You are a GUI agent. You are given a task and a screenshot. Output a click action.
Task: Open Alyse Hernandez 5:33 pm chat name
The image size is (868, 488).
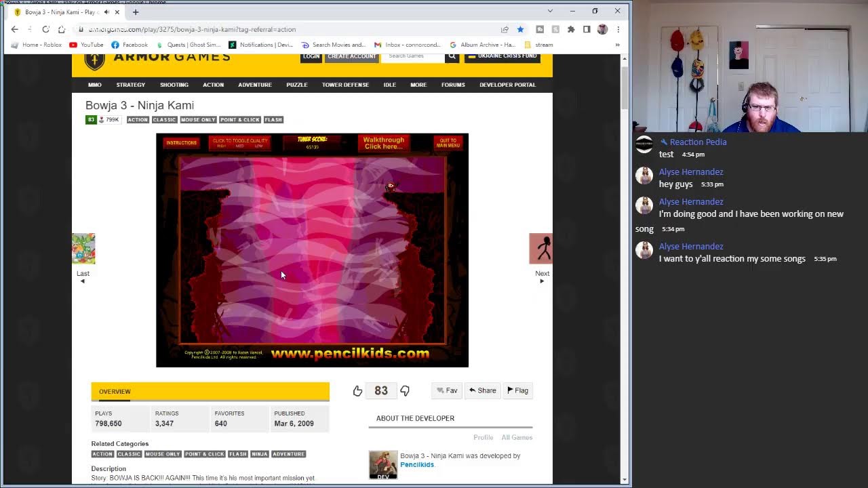[691, 172]
